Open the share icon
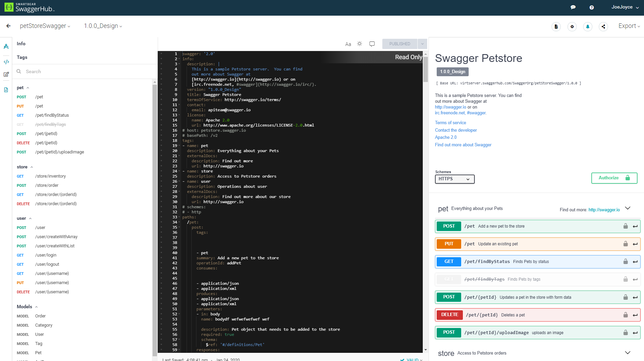Viewport: 644px width, 361px height. [x=604, y=26]
